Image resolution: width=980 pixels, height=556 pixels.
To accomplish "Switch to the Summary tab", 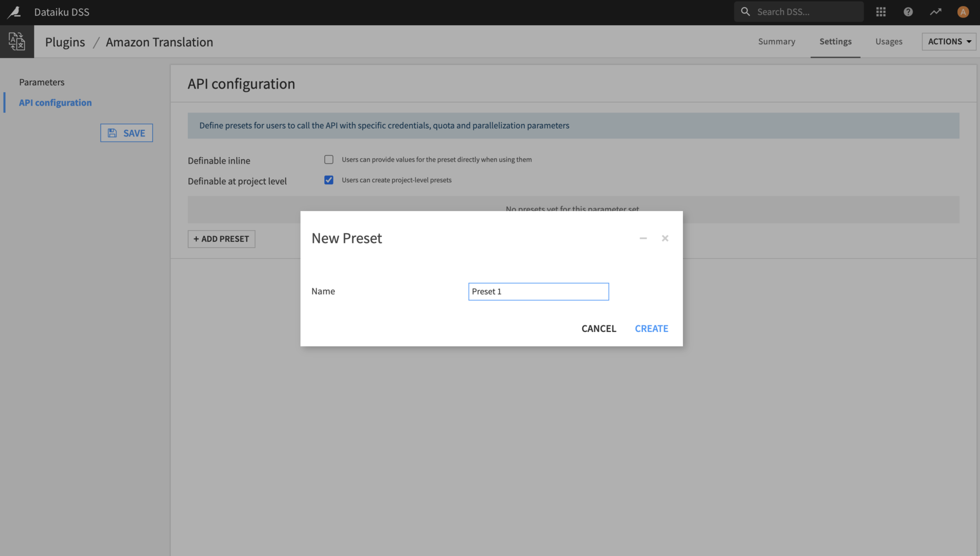I will 777,41.
